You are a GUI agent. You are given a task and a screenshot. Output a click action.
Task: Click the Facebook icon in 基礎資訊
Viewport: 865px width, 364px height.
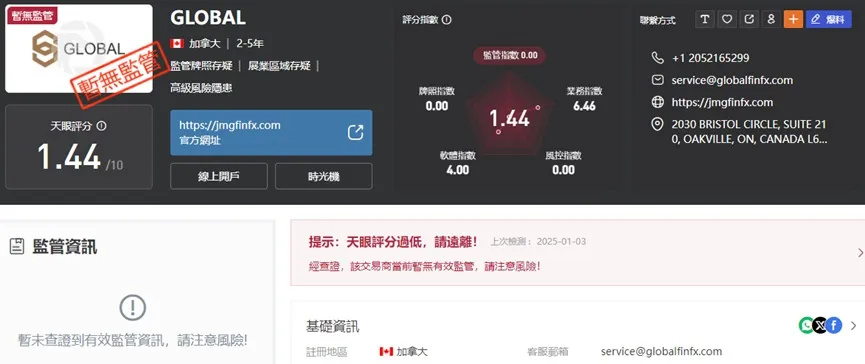[834, 325]
